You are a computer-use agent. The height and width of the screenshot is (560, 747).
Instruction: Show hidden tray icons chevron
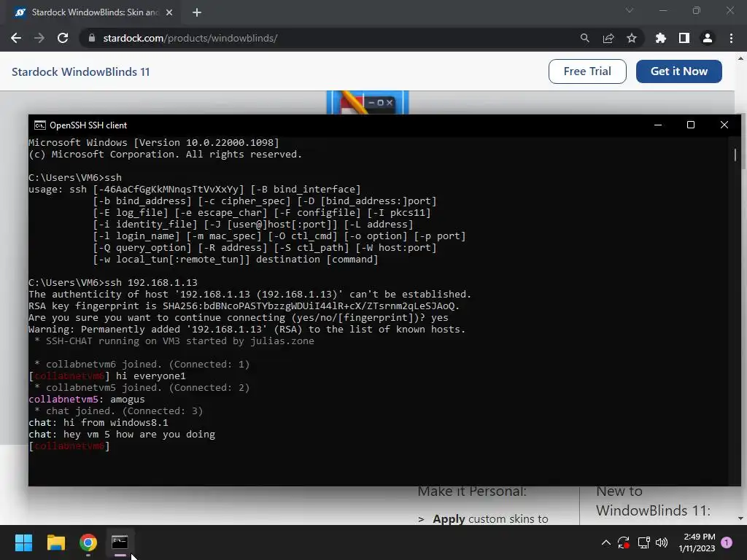tap(606, 542)
